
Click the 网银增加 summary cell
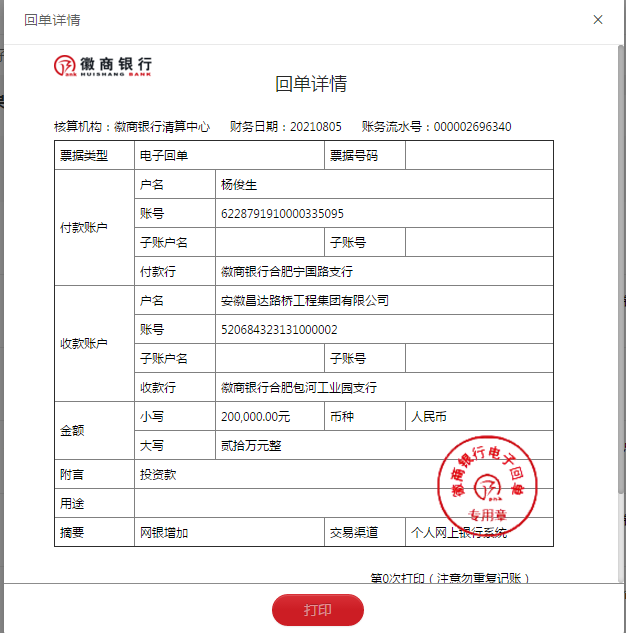[164, 533]
